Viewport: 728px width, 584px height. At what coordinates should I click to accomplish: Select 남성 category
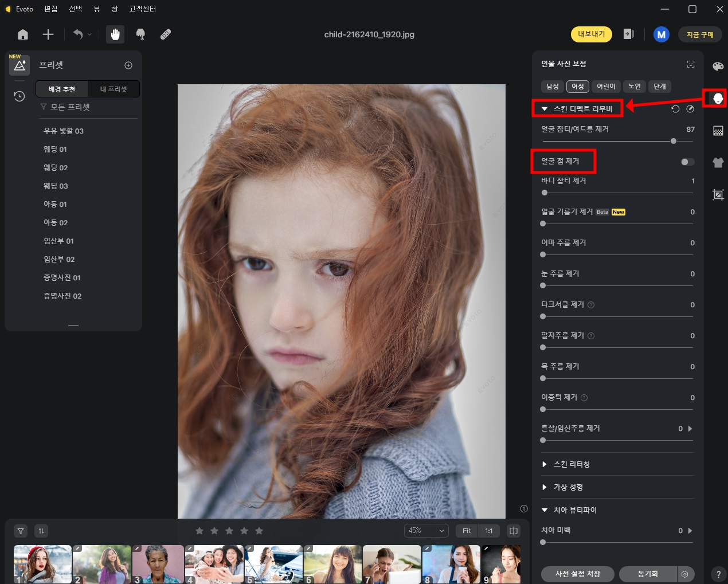(553, 87)
